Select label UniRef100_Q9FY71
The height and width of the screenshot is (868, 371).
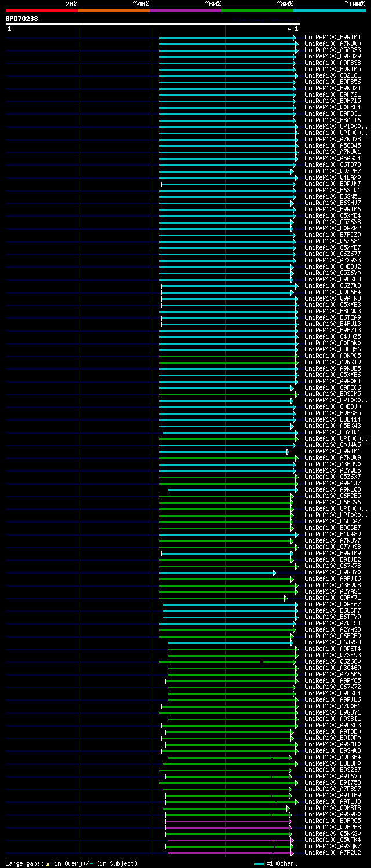[333, 598]
